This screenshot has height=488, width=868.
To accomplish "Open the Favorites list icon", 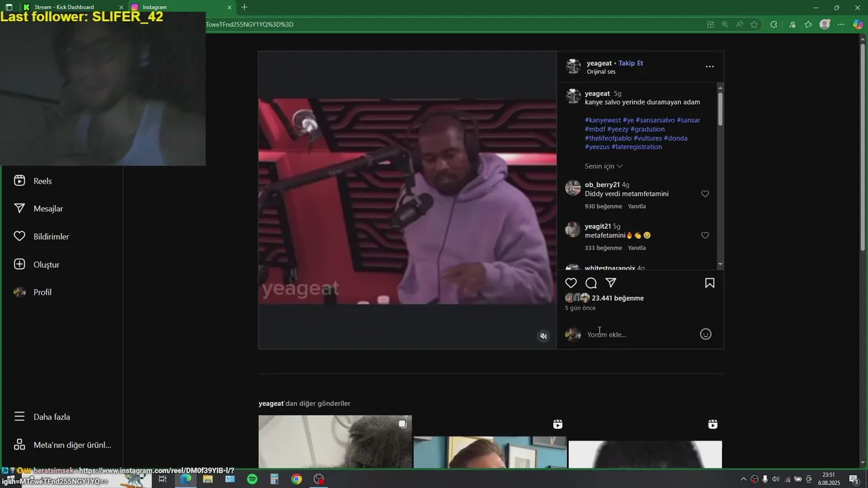I will [x=808, y=24].
